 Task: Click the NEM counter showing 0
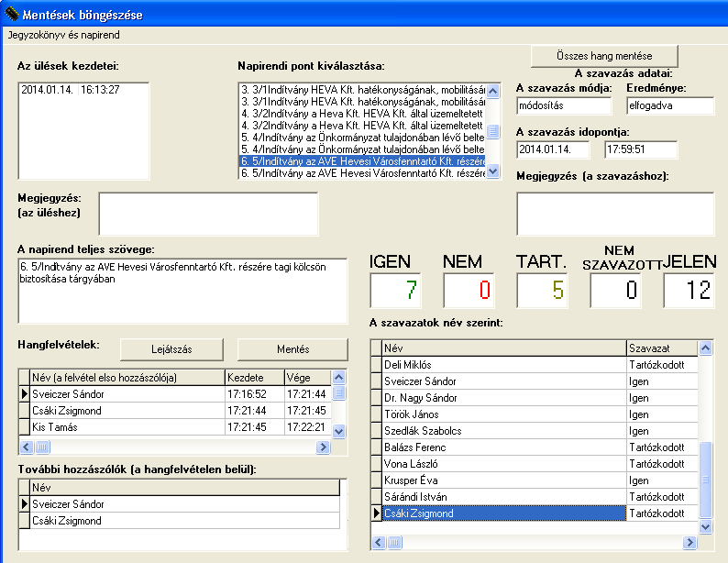click(469, 290)
